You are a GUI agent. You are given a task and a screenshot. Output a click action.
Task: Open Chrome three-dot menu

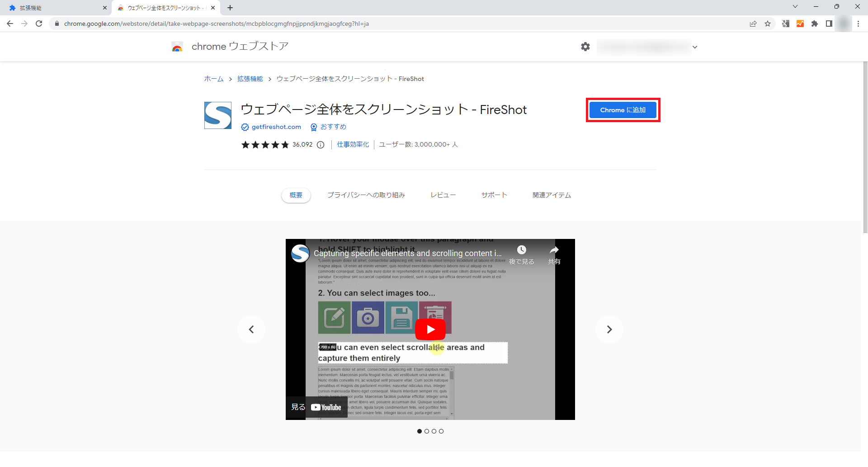pyautogui.click(x=858, y=24)
